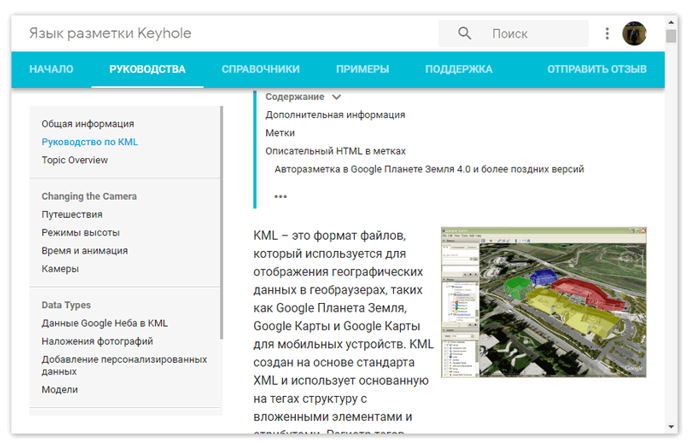
Task: Open Описательный HTML в метках link
Action: (335, 151)
